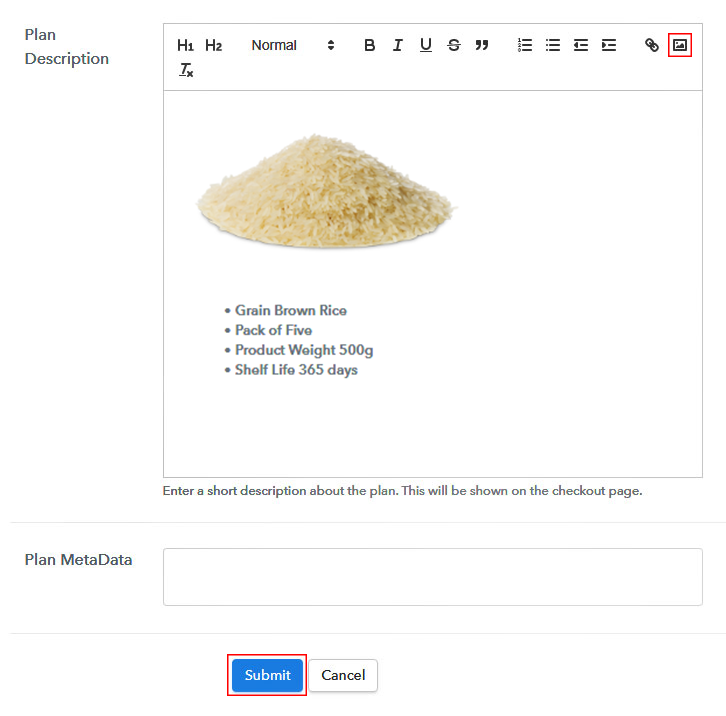The width and height of the screenshot is (726, 716).
Task: Apply Heading 2 format
Action: [x=213, y=45]
